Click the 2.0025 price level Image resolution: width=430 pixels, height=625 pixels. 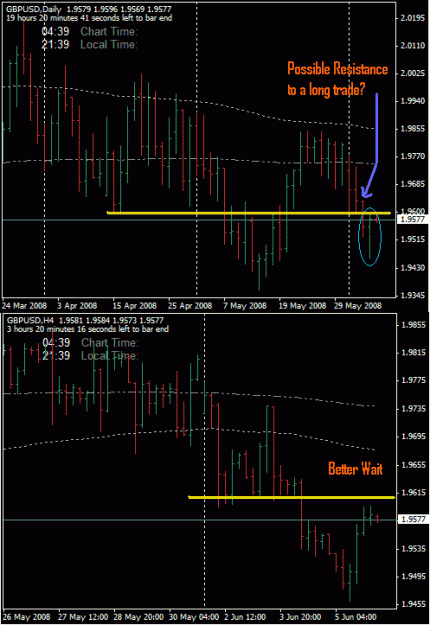pos(412,73)
